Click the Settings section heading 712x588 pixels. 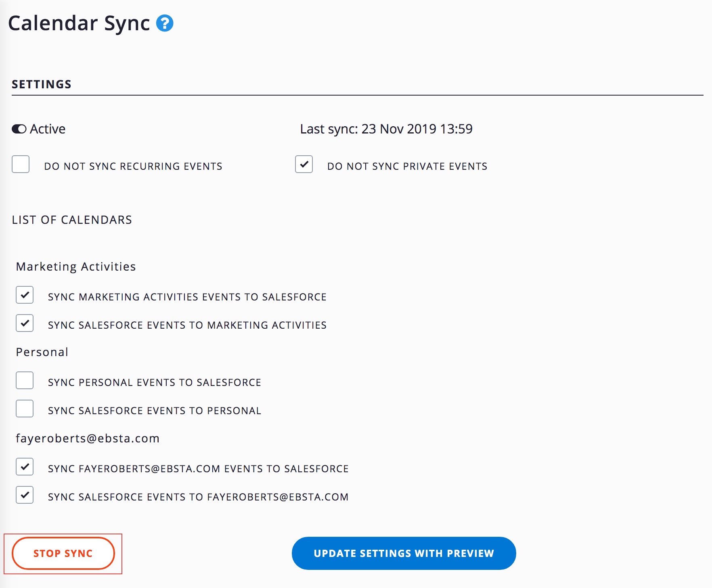(x=42, y=84)
